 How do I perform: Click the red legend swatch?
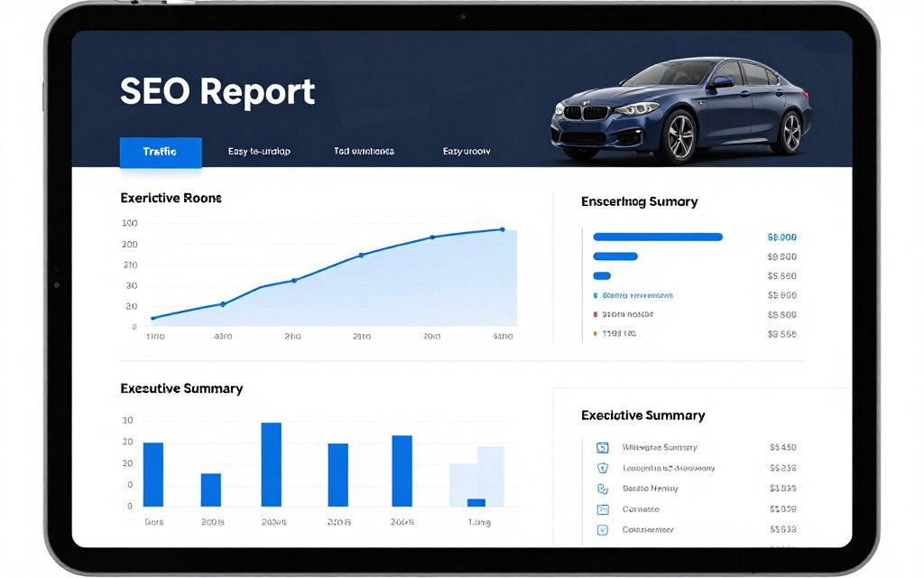click(596, 315)
